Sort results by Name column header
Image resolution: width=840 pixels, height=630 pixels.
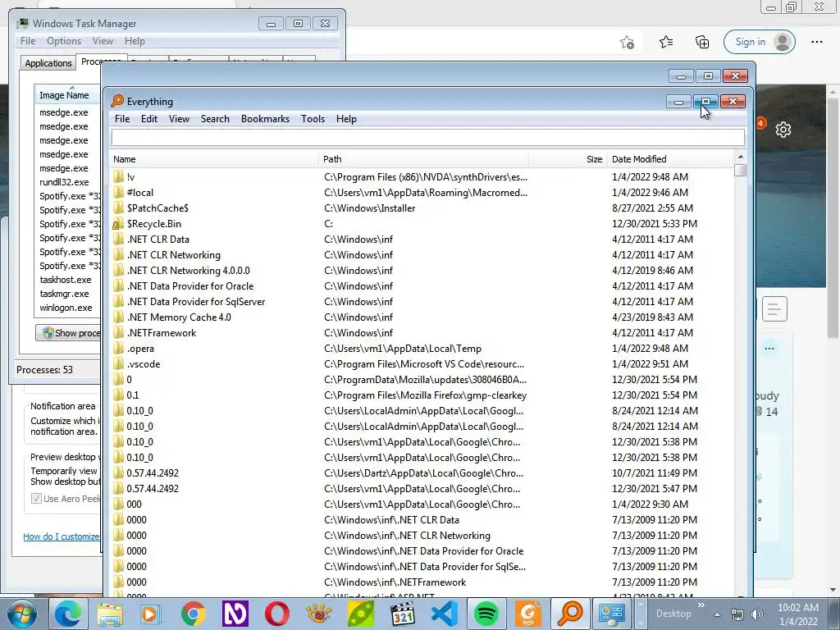pyautogui.click(x=214, y=159)
